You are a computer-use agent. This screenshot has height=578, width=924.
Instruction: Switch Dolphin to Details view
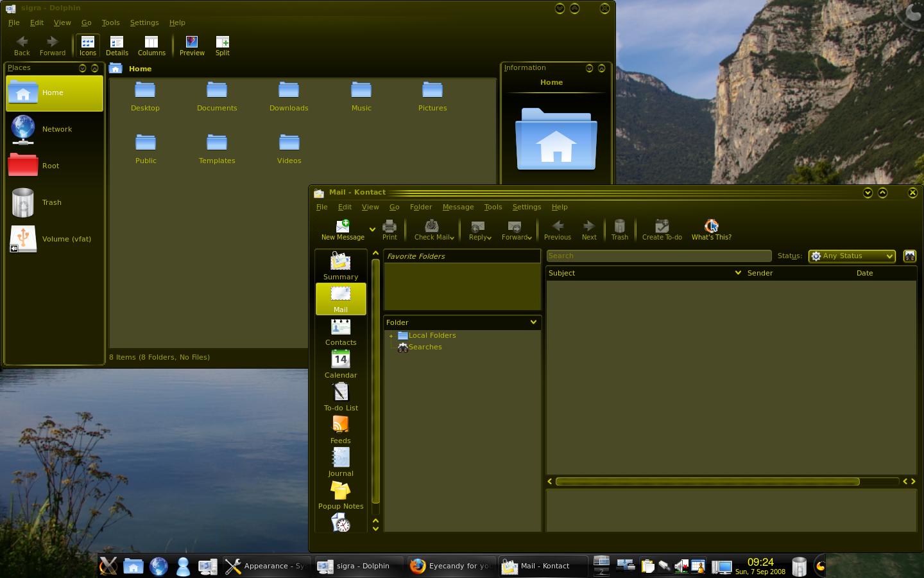pos(117,46)
